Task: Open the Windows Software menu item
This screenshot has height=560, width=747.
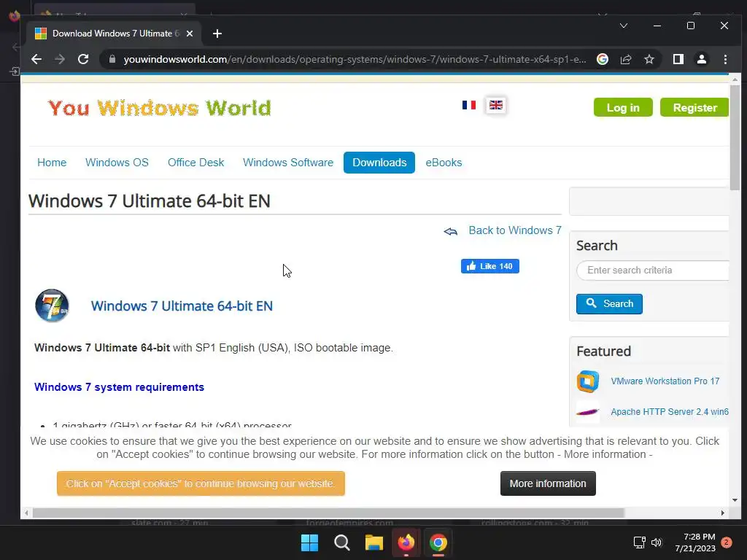Action: pos(288,163)
